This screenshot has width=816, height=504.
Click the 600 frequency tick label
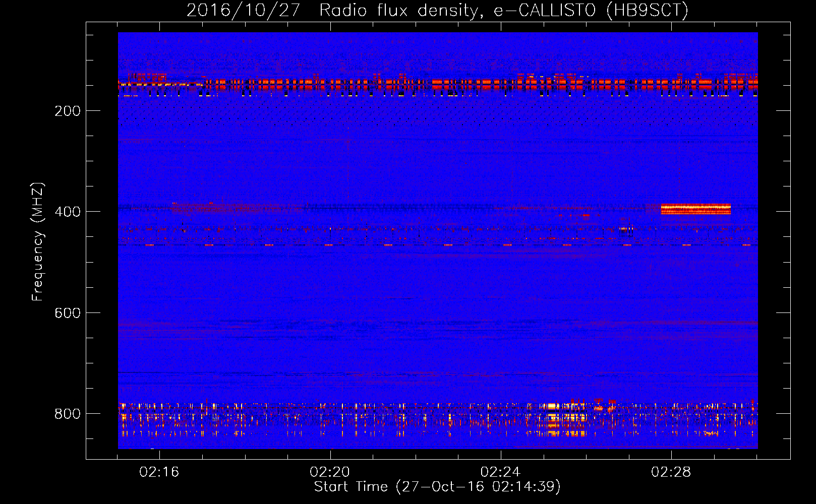(68, 313)
